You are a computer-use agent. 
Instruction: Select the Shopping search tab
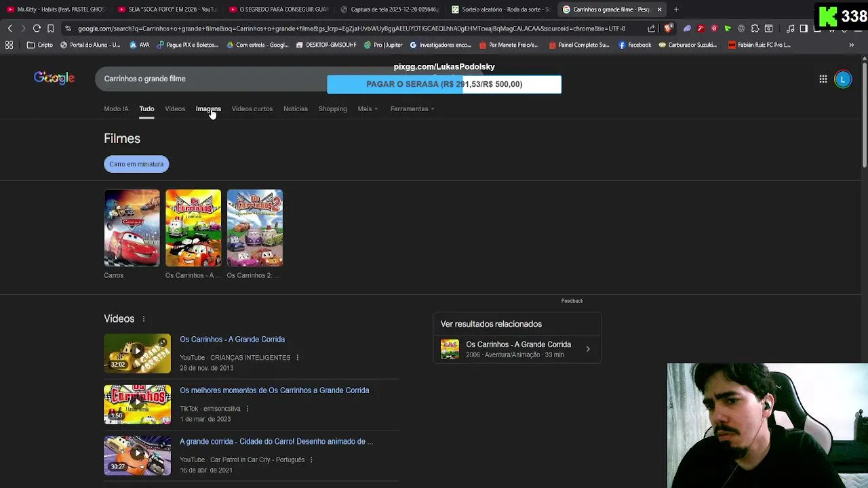[332, 108]
